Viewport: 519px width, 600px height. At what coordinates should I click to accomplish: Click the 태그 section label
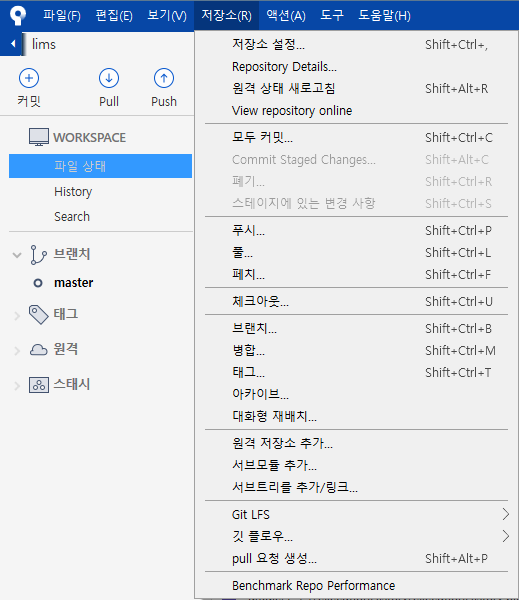point(65,314)
